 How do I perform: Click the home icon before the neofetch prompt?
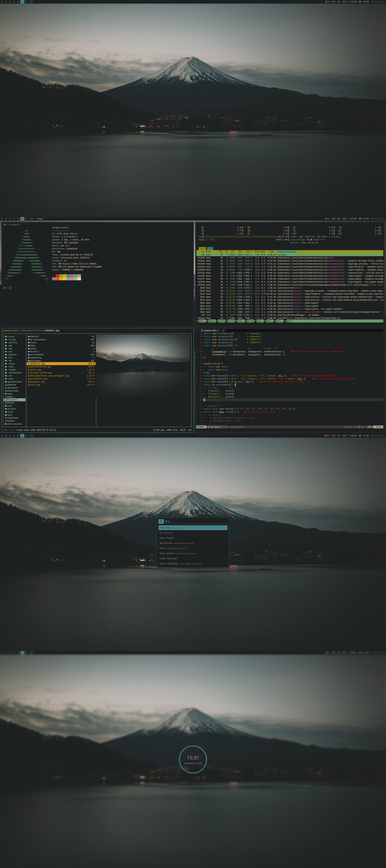pyautogui.click(x=5, y=224)
